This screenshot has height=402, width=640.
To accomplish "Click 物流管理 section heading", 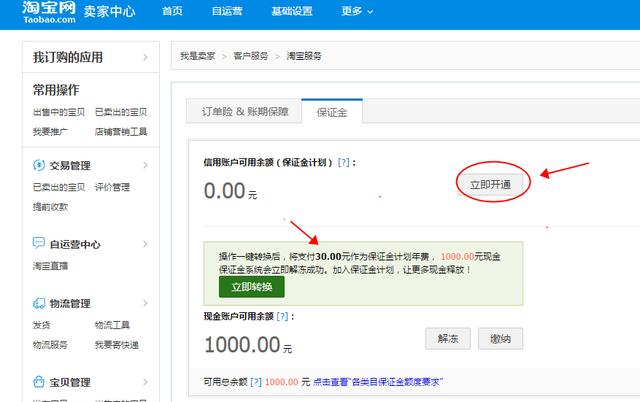I will [x=70, y=304].
